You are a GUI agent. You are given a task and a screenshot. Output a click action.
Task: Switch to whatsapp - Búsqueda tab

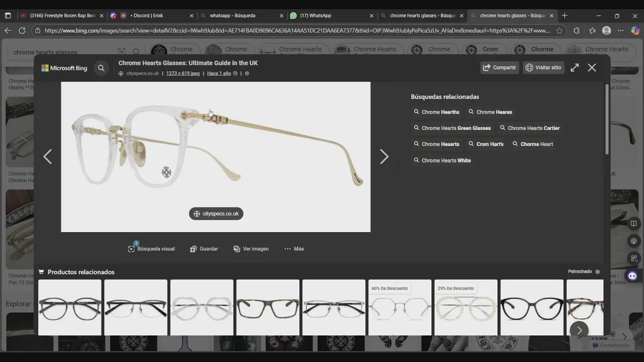242,16
